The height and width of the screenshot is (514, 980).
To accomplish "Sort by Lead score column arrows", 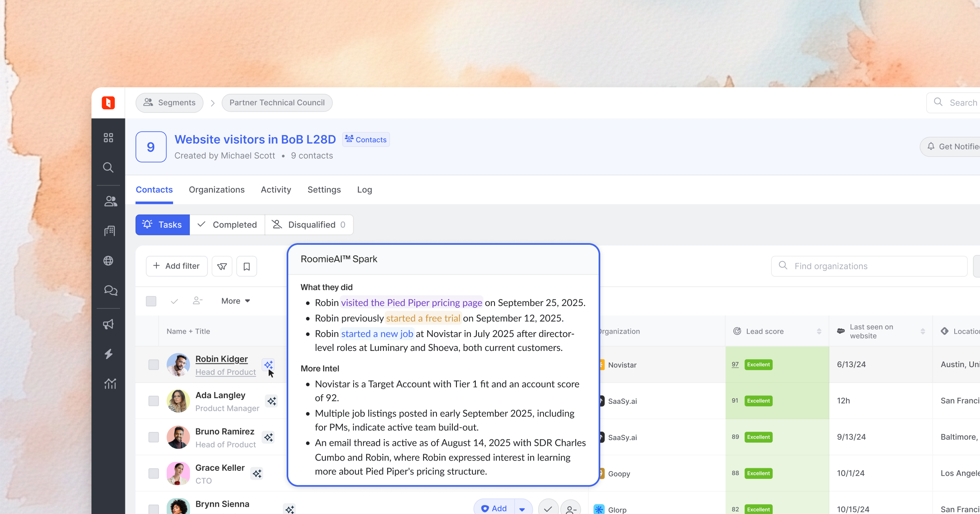I will (819, 331).
